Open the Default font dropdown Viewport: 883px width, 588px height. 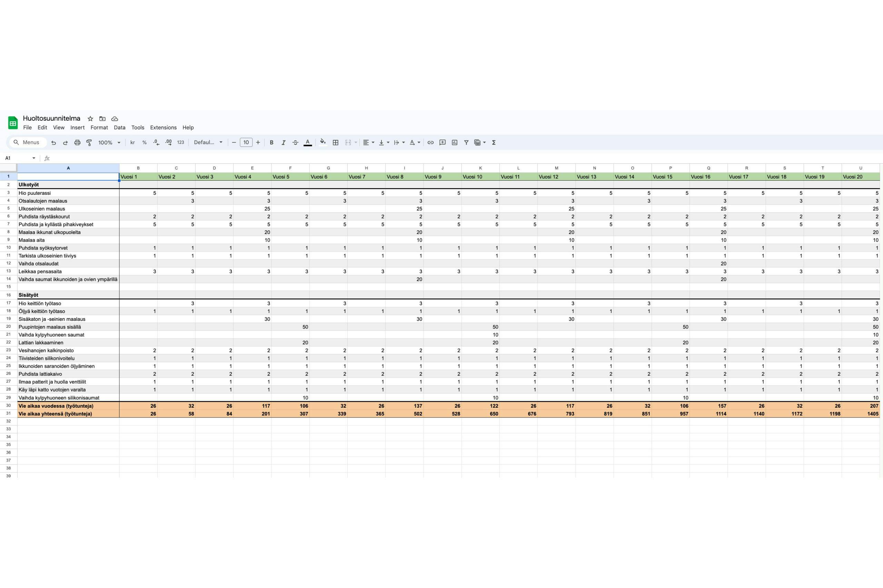pyautogui.click(x=208, y=142)
